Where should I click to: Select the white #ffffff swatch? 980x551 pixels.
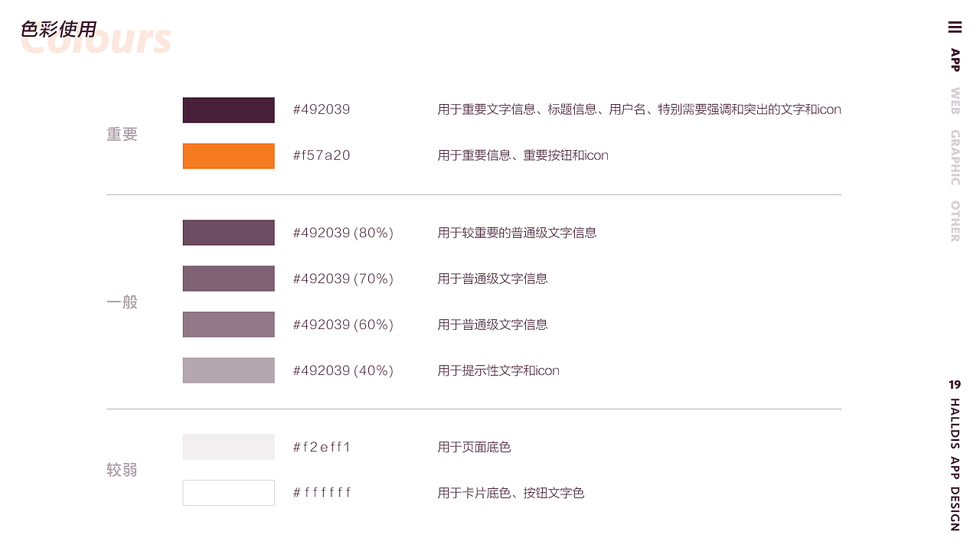(x=228, y=493)
